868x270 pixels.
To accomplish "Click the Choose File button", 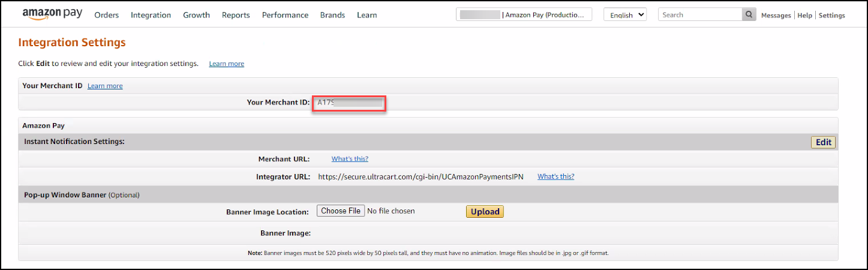I will [341, 211].
